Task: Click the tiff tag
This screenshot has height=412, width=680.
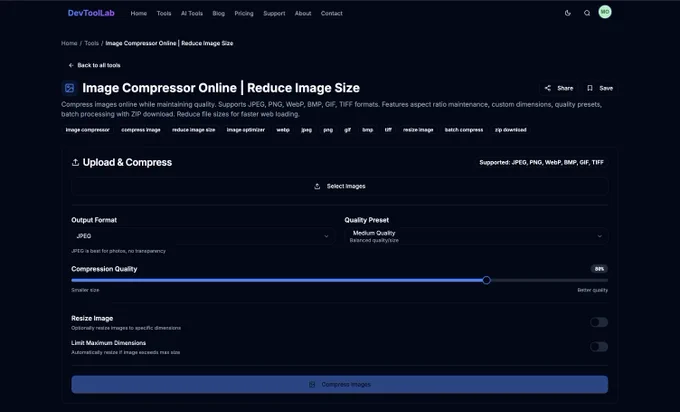Action: pos(388,130)
